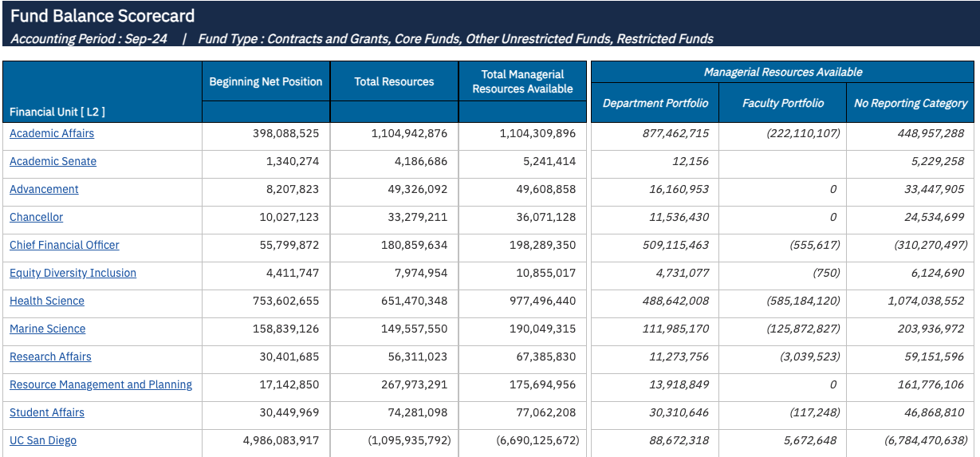Open the Research Affairs link
The height and width of the screenshot is (457, 980).
click(50, 357)
